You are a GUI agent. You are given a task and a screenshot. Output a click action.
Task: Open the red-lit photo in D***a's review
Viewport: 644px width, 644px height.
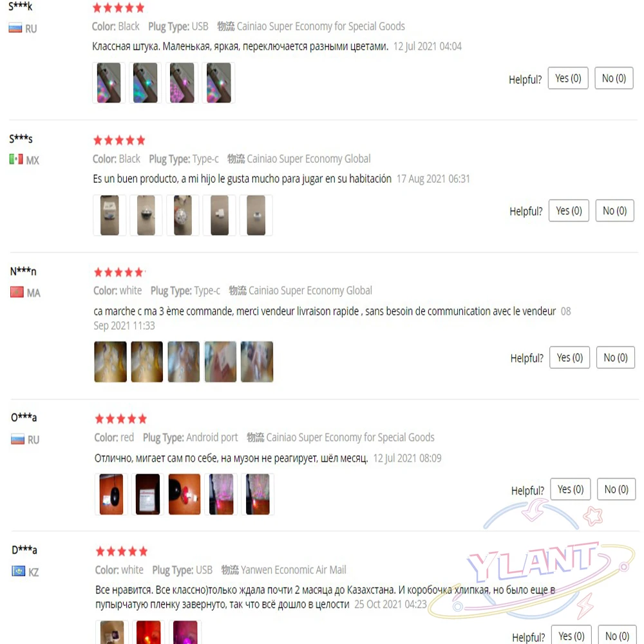coord(148,632)
